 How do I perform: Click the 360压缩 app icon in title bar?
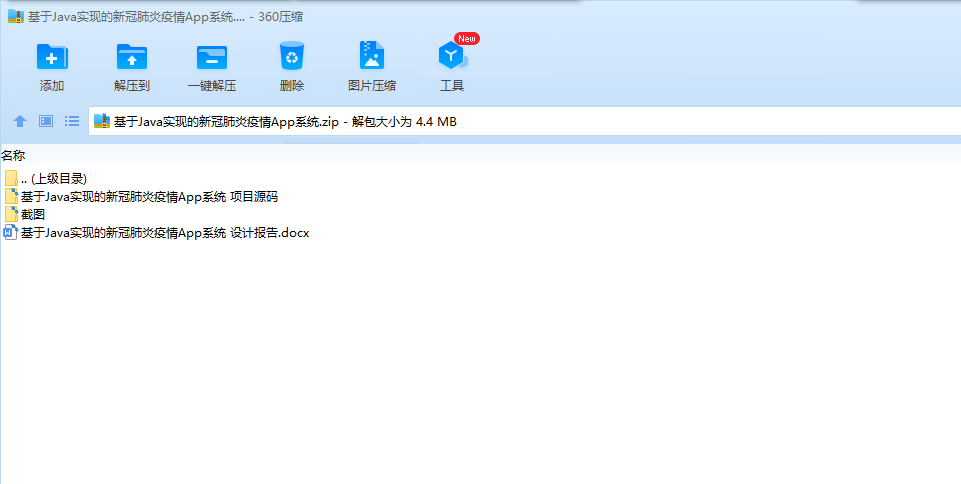click(16, 17)
